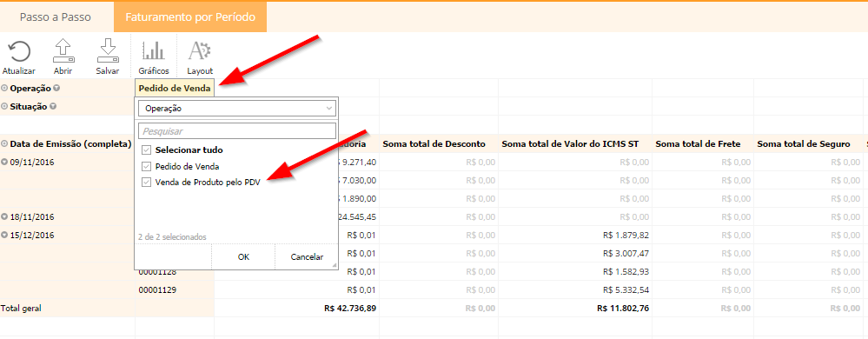Select the R$ 1.582,93 ICMS ST cell

coord(626,271)
